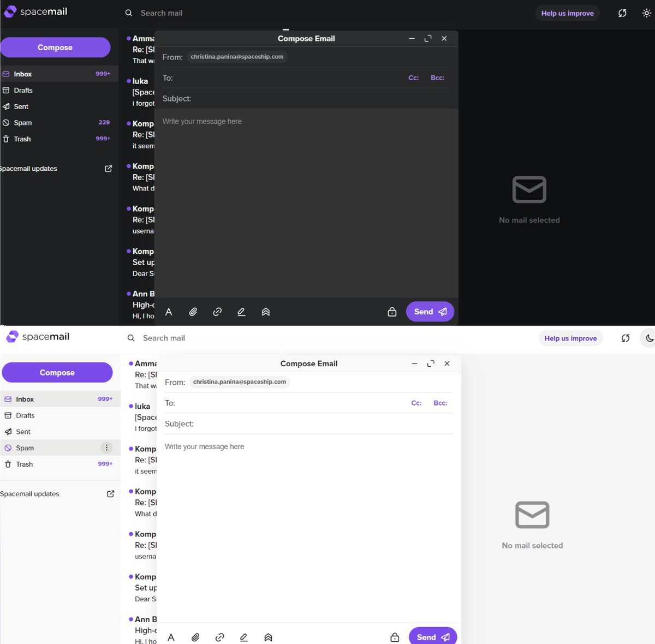Click the lock encryption icon, light compose
This screenshot has height=644, width=655.
(x=395, y=637)
